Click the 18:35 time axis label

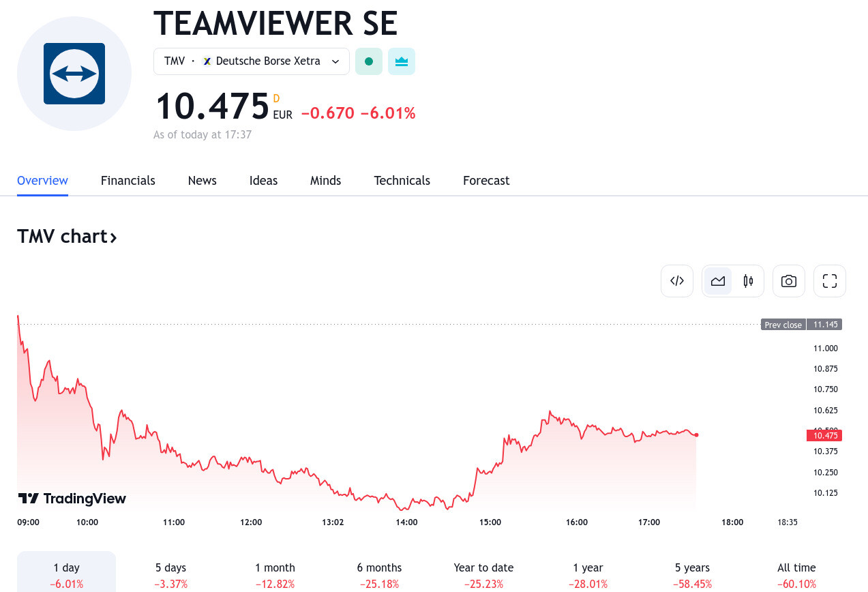click(x=788, y=522)
